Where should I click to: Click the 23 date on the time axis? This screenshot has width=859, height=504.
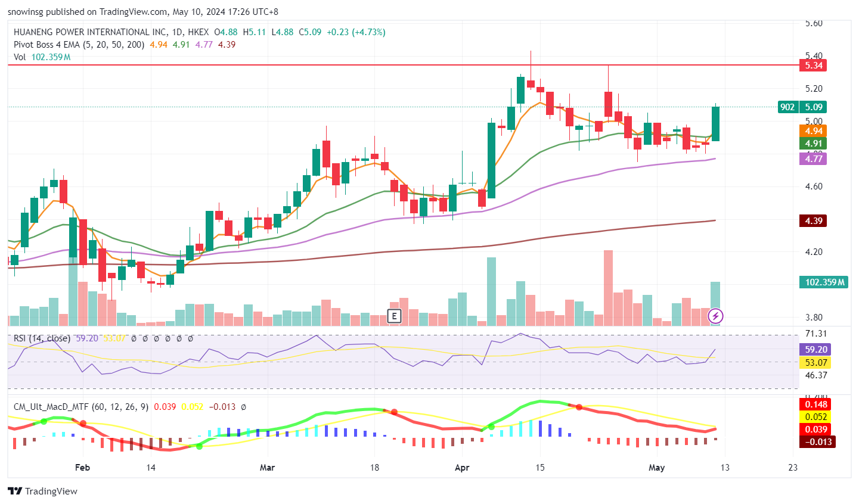793,468
